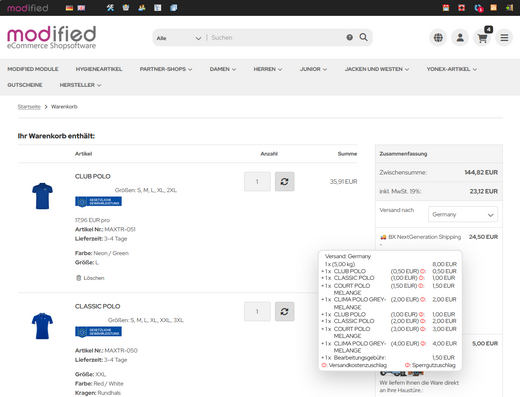Click the Warenkorb breadcrumb text
Viewport: 520px width, 397px height.
click(x=64, y=107)
